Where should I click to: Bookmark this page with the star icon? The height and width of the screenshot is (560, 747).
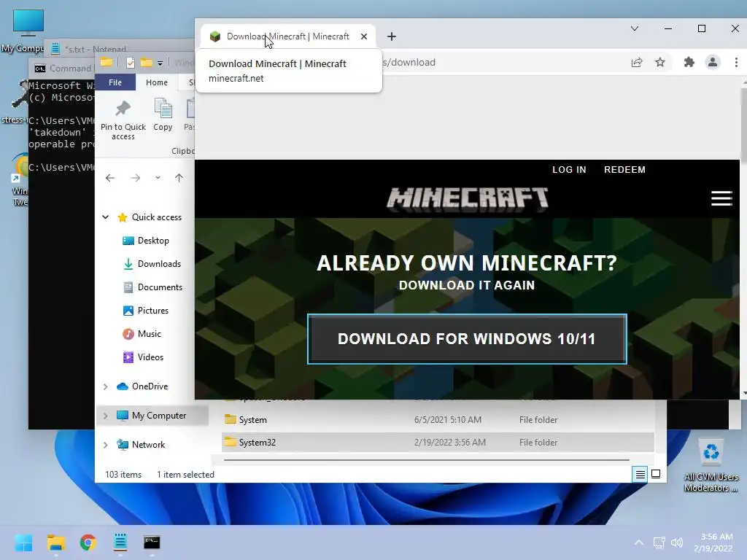click(x=659, y=63)
